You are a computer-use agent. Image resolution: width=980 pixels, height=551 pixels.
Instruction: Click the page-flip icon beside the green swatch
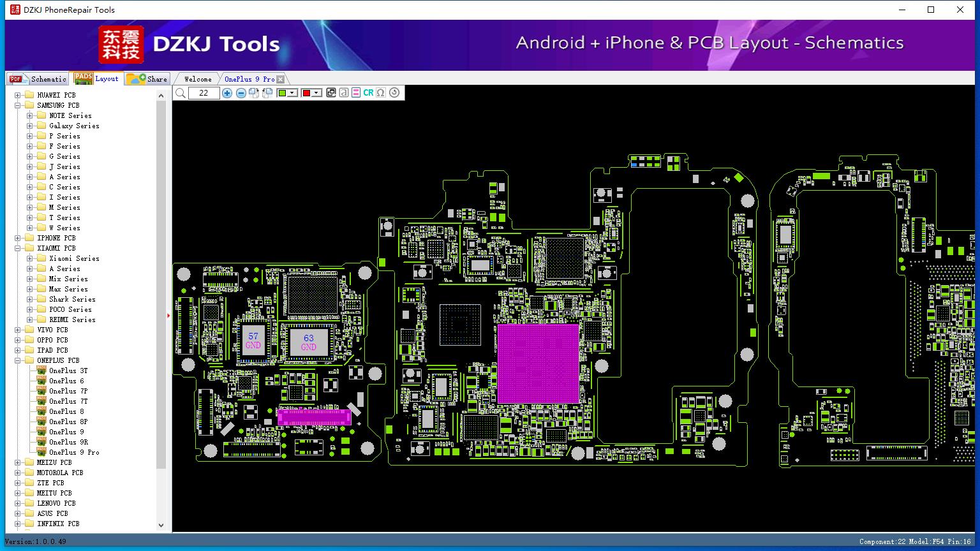coord(267,93)
